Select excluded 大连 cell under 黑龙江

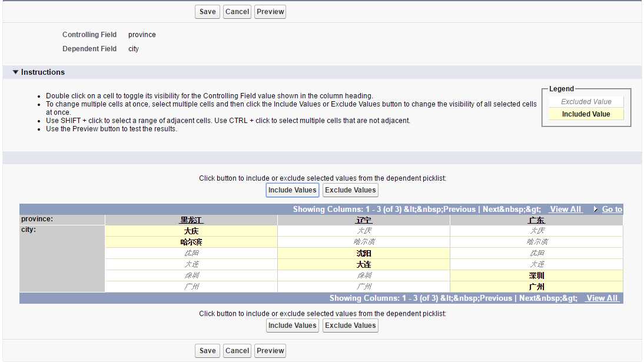tap(191, 264)
